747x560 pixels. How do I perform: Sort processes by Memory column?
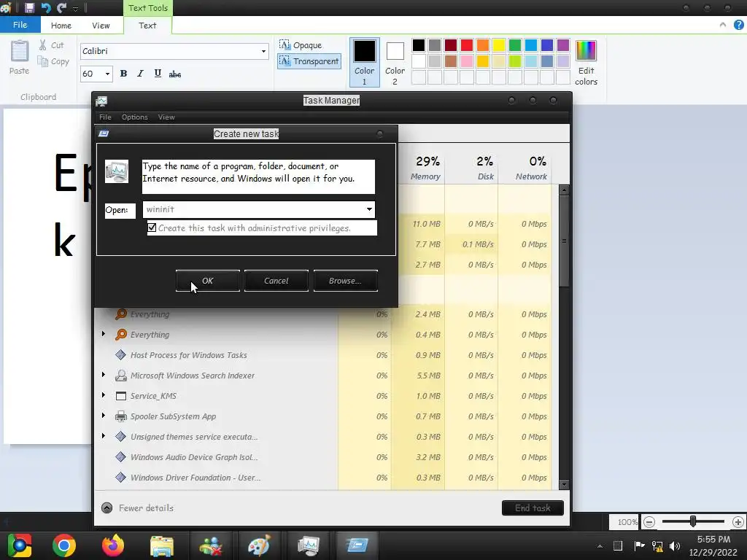click(419, 168)
